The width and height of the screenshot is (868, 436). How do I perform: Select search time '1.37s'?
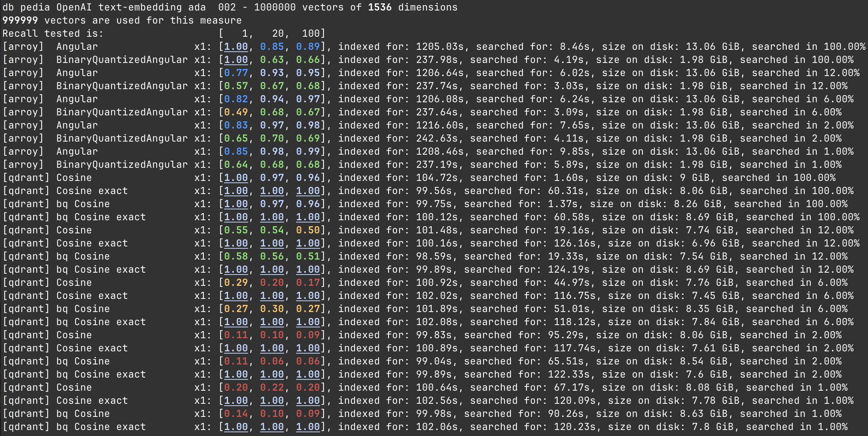click(563, 204)
